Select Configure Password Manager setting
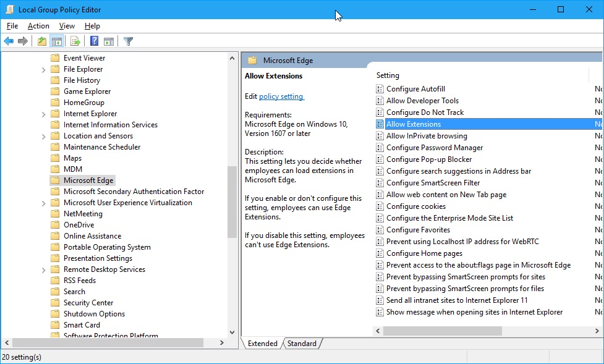604x364 pixels. (x=435, y=148)
